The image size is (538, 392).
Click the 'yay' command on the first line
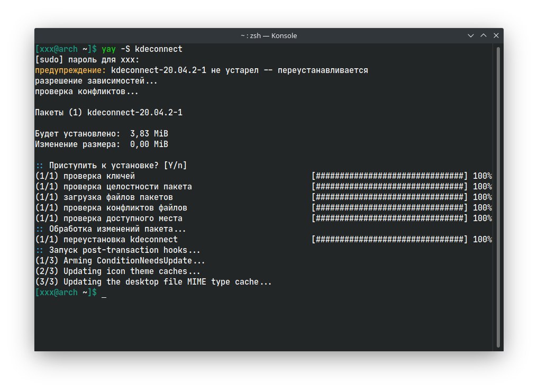pyautogui.click(x=108, y=49)
